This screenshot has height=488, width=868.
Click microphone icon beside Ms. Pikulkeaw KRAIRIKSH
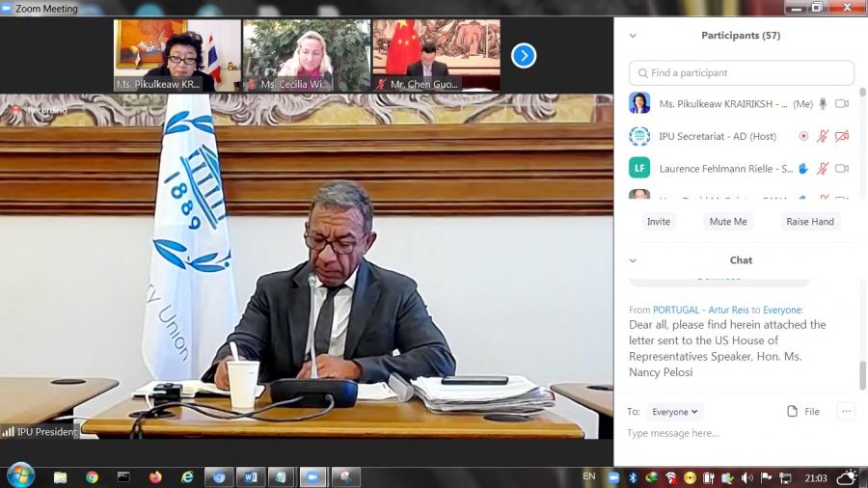tap(823, 104)
